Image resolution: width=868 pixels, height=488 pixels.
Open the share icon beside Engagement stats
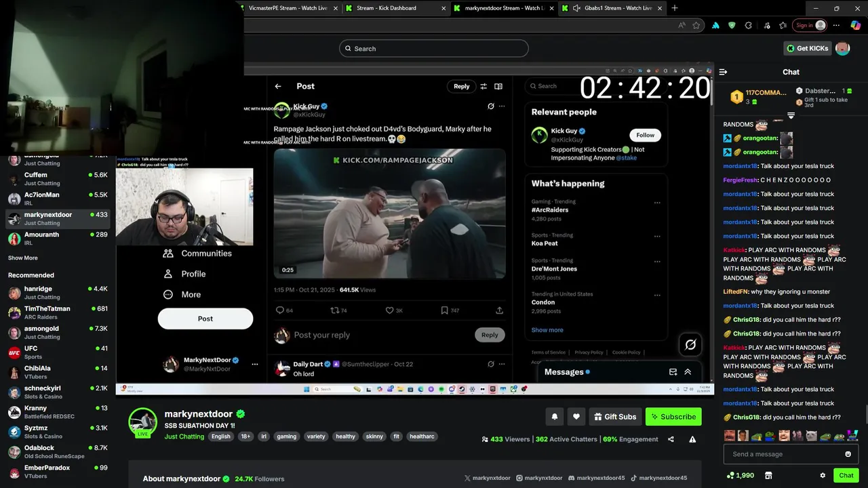pos(671,439)
